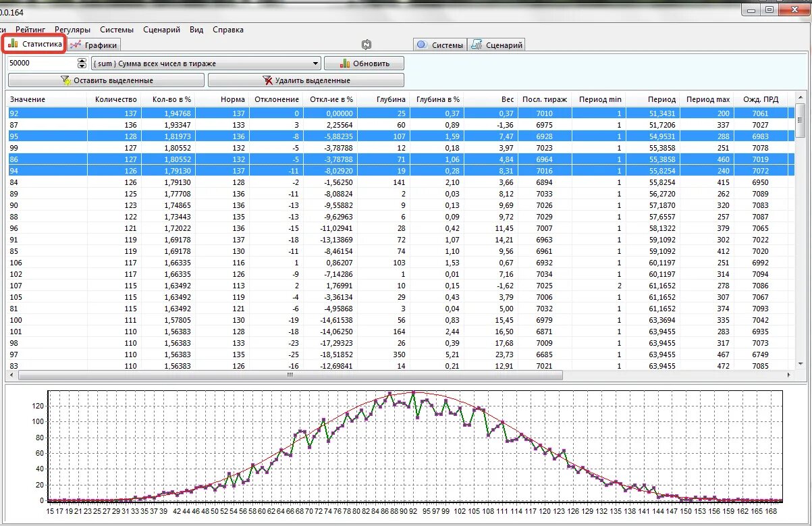Expand the 'Сумма всех чисел в тираже' dropdown
Screen dimensions: 812x526
[x=316, y=63]
